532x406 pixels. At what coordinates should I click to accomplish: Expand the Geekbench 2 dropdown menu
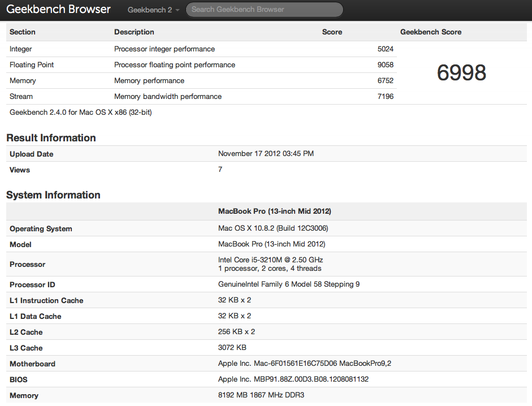(x=153, y=10)
